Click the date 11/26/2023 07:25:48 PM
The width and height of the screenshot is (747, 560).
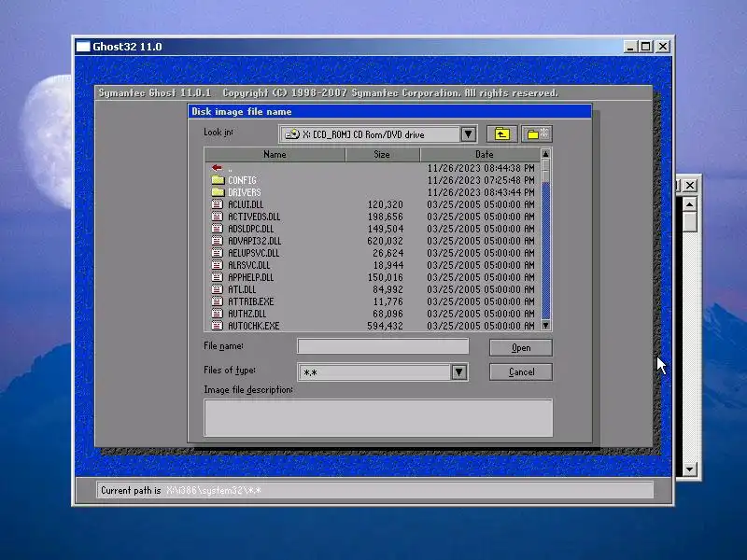[481, 180]
